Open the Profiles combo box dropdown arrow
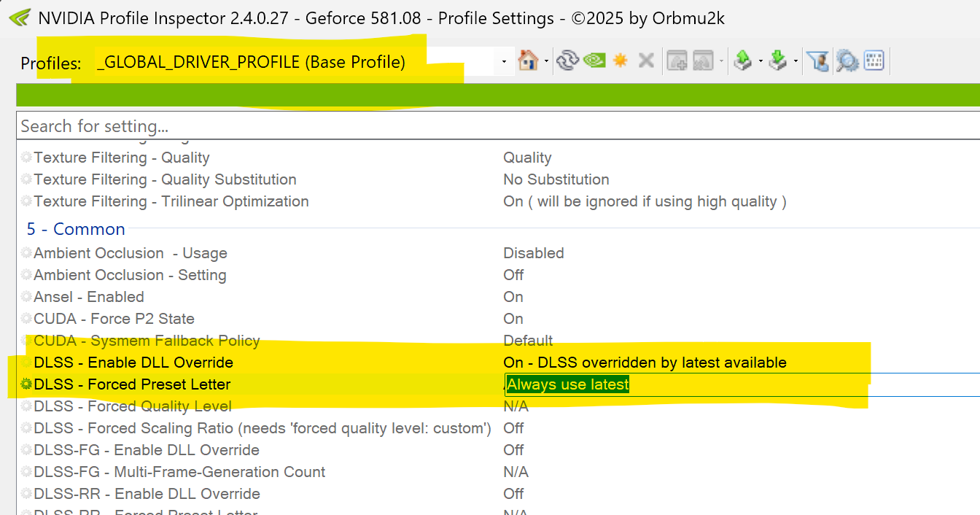Image resolution: width=980 pixels, height=515 pixels. click(504, 63)
